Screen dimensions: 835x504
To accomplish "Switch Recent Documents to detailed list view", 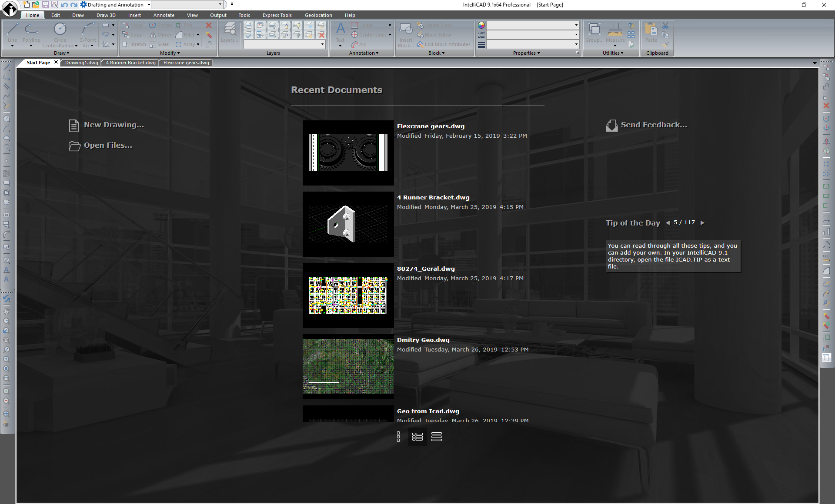I will point(417,437).
